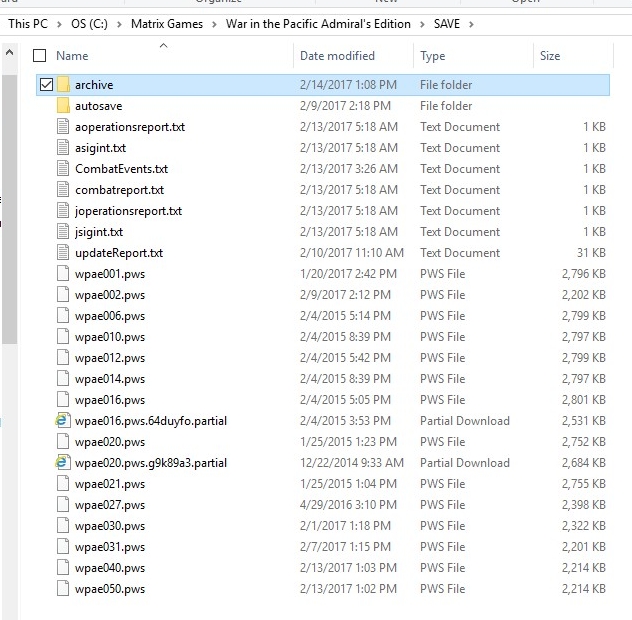
Task: Click file name joperationsreport.txt
Action: (128, 211)
